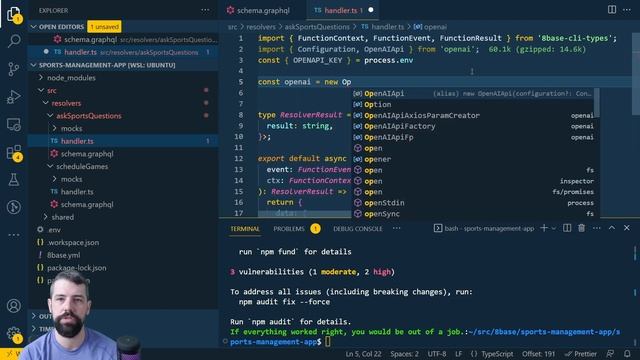
Task: Click the suggestion list scrollbar
Action: [x=597, y=102]
